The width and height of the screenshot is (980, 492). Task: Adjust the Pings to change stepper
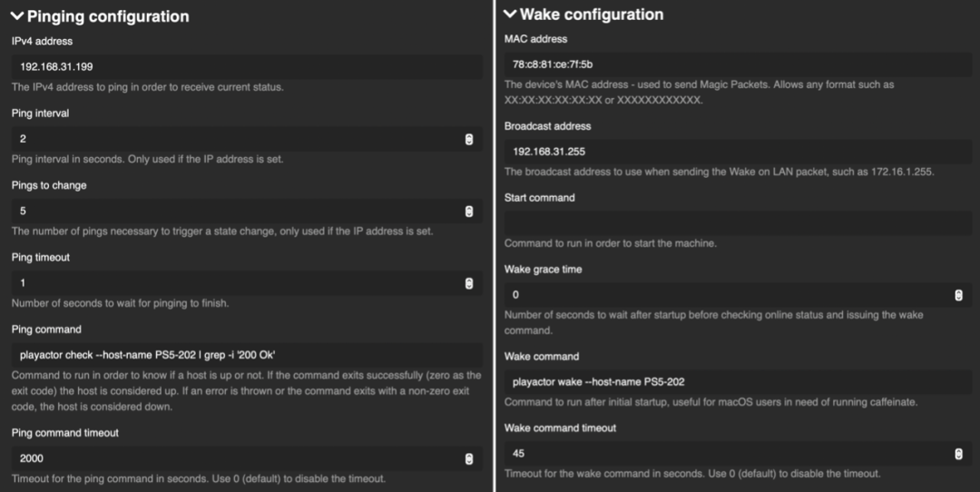(468, 211)
